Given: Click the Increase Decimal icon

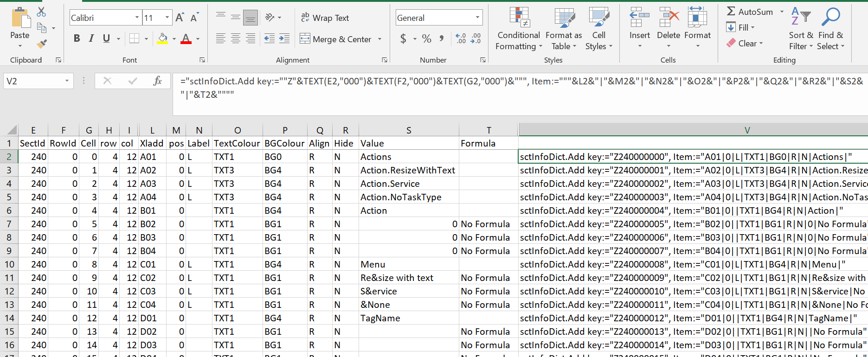Looking at the screenshot, I should pyautogui.click(x=461, y=38).
